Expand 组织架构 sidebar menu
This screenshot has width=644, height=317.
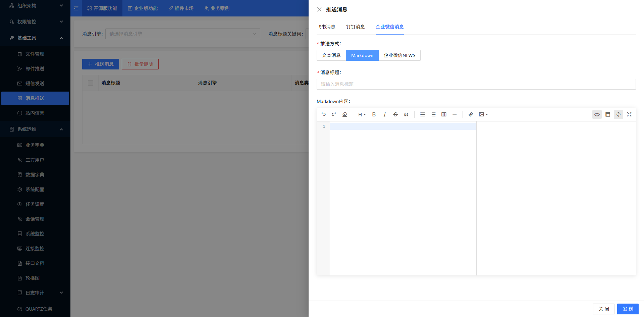pos(35,6)
